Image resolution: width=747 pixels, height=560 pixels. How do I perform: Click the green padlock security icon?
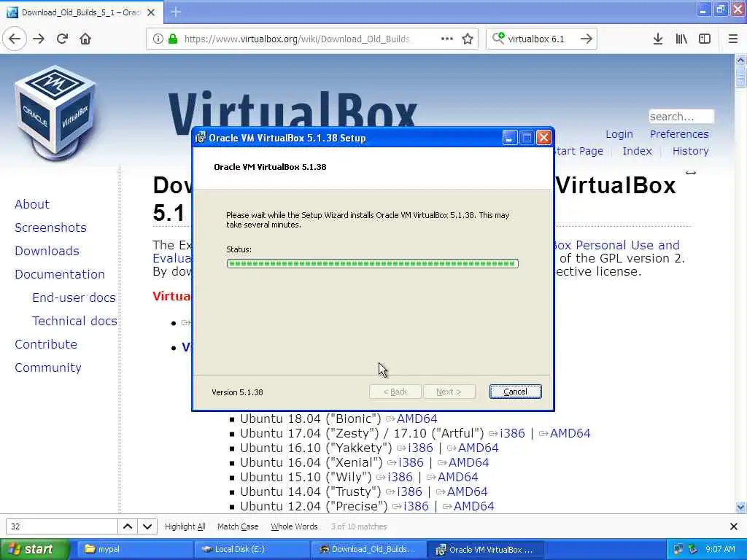pos(173,39)
